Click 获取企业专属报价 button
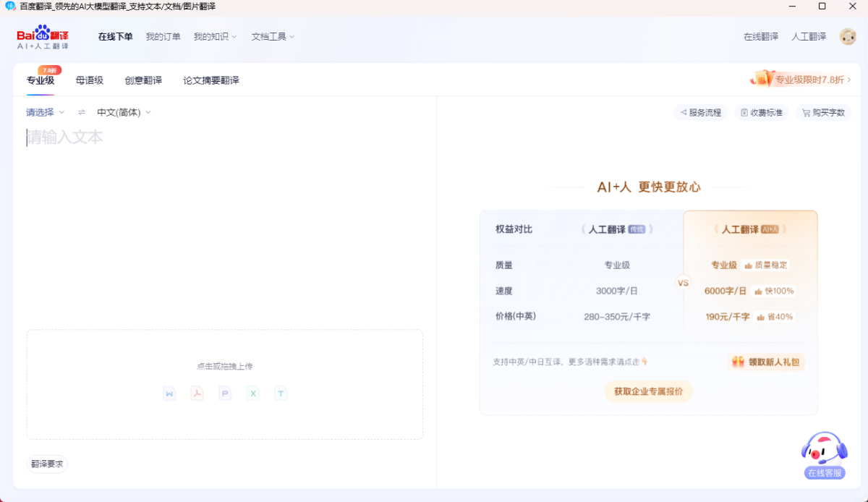Image resolution: width=868 pixels, height=502 pixels. (x=648, y=391)
